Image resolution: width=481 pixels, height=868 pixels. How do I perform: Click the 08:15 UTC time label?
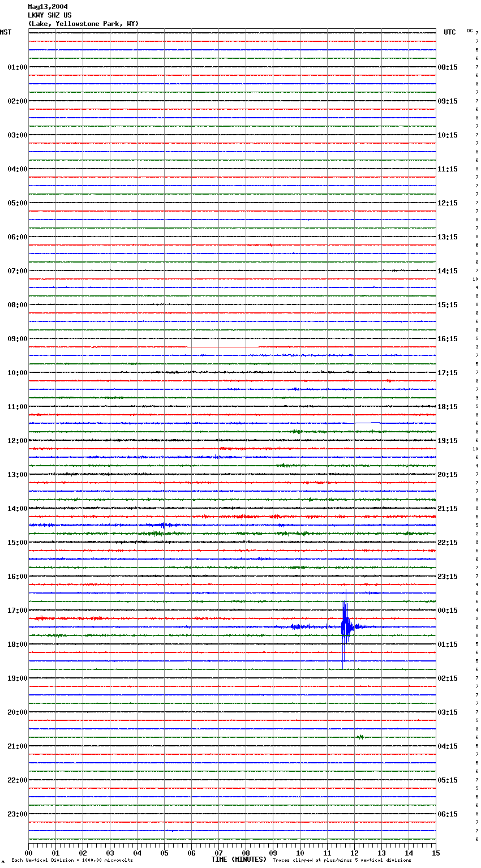click(448, 67)
